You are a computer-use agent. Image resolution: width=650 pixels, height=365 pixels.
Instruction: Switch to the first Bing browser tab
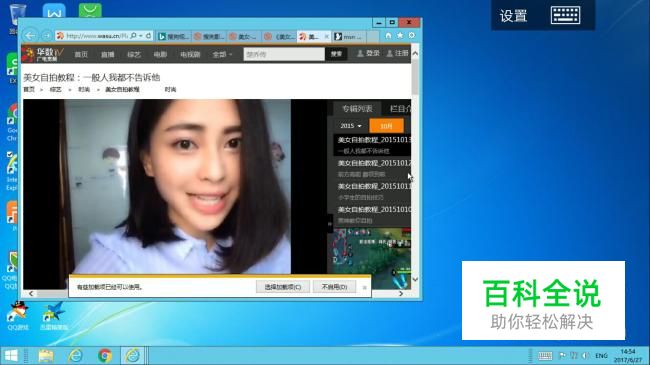coord(173,37)
